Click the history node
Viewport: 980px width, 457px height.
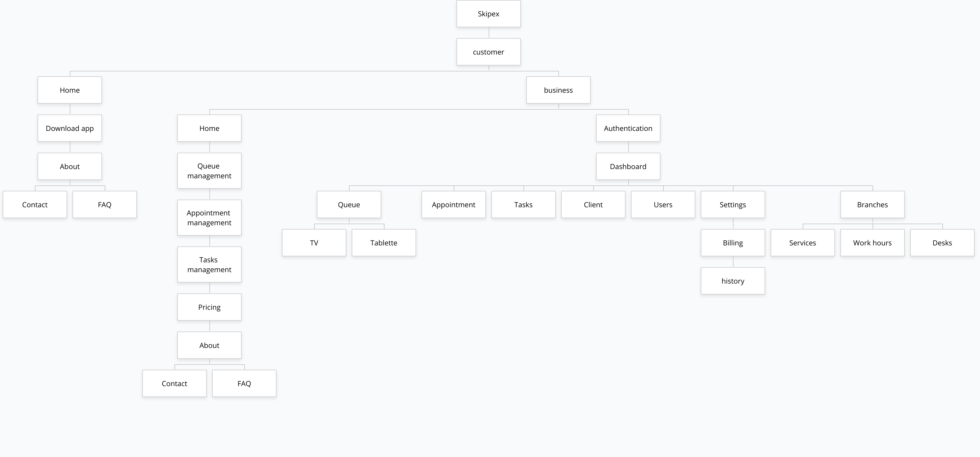(733, 281)
